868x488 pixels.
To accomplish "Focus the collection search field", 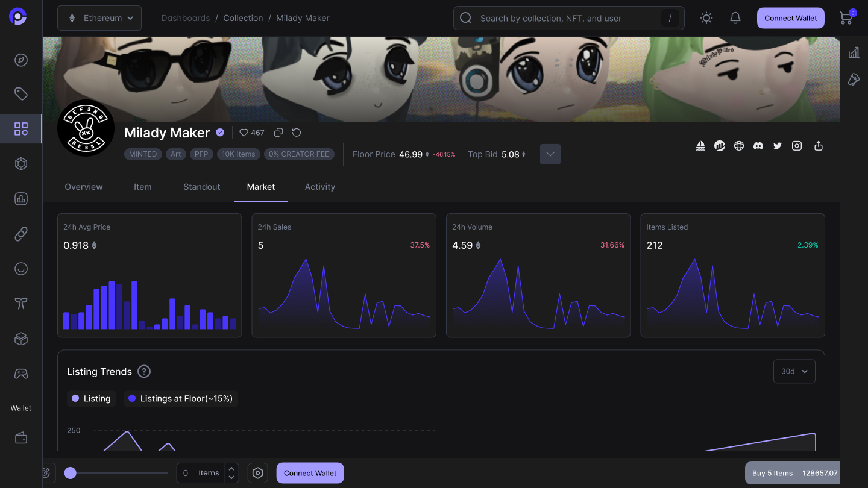I will point(569,18).
